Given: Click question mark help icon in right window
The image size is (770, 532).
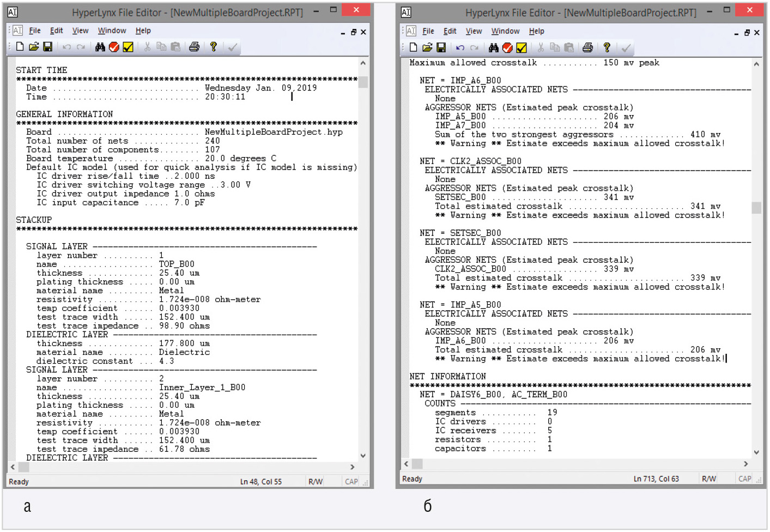Looking at the screenshot, I should pyautogui.click(x=607, y=48).
